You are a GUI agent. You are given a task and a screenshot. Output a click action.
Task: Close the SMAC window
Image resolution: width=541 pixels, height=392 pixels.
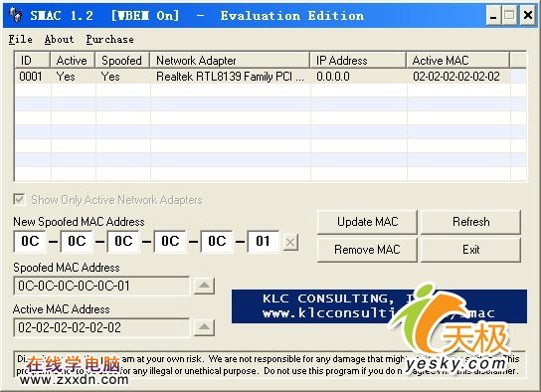click(x=527, y=16)
